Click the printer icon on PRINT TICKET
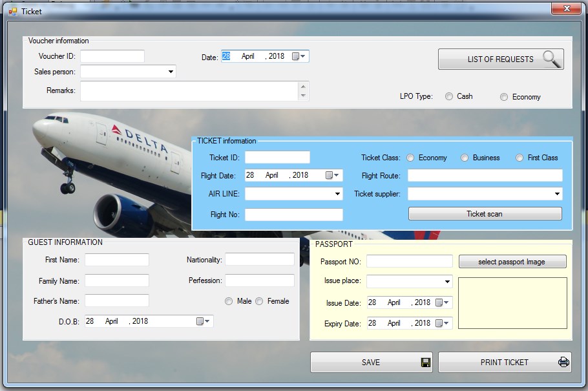Image resolution: width=588 pixels, height=391 pixels. coord(563,362)
